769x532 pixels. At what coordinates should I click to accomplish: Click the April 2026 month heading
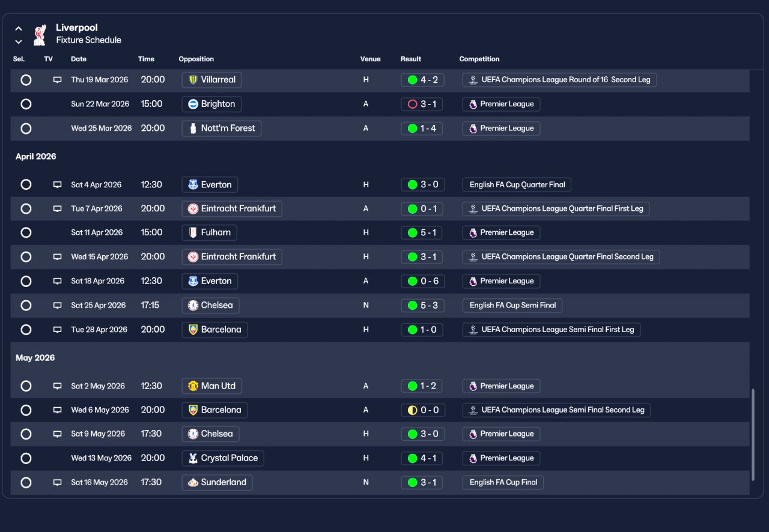(x=36, y=157)
